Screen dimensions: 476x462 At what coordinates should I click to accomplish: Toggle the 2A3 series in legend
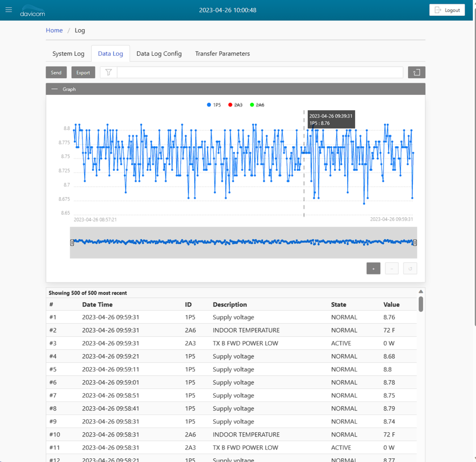[x=235, y=105]
